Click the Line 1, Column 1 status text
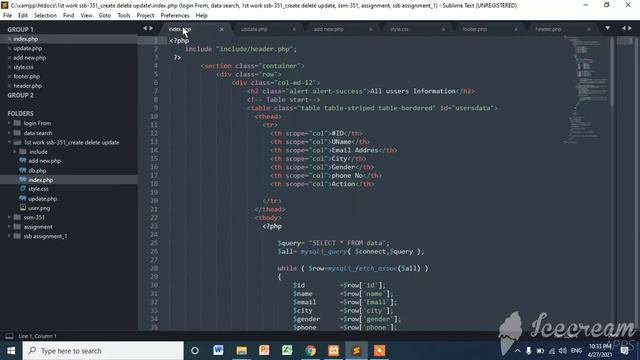This screenshot has height=360, width=640. click(38, 336)
